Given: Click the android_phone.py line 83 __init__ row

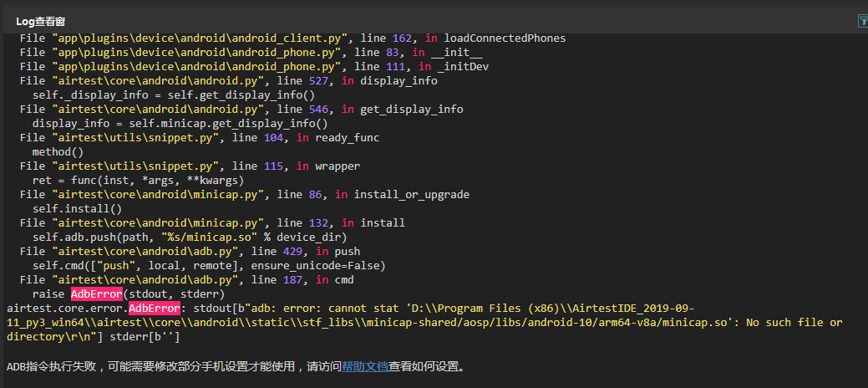Looking at the screenshot, I should coord(251,53).
